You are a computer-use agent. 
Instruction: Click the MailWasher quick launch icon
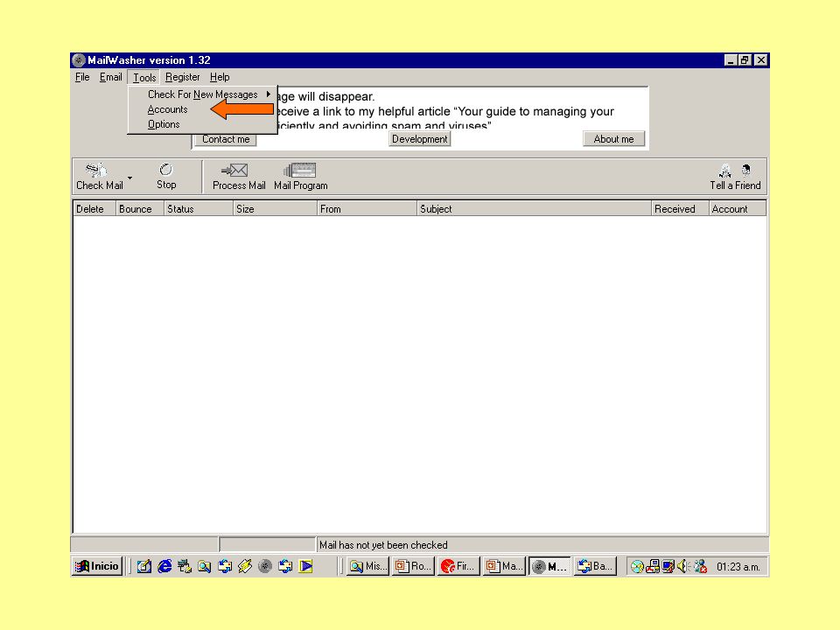[x=265, y=566]
